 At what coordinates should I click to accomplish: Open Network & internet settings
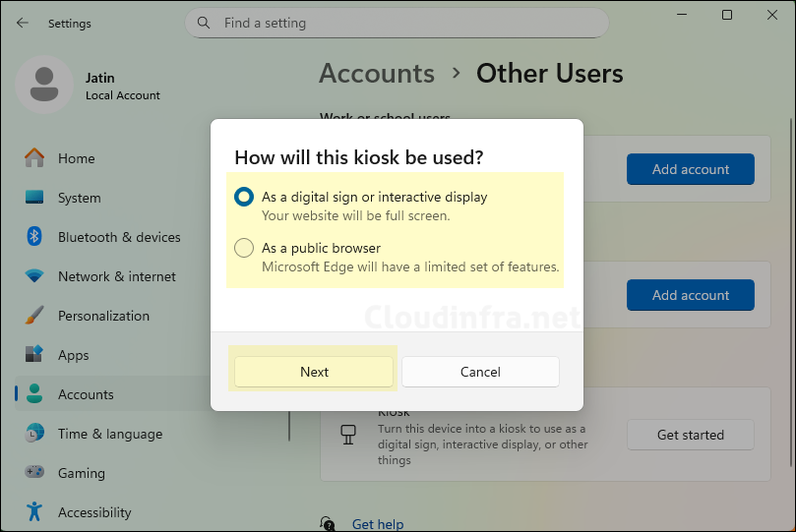coord(116,276)
